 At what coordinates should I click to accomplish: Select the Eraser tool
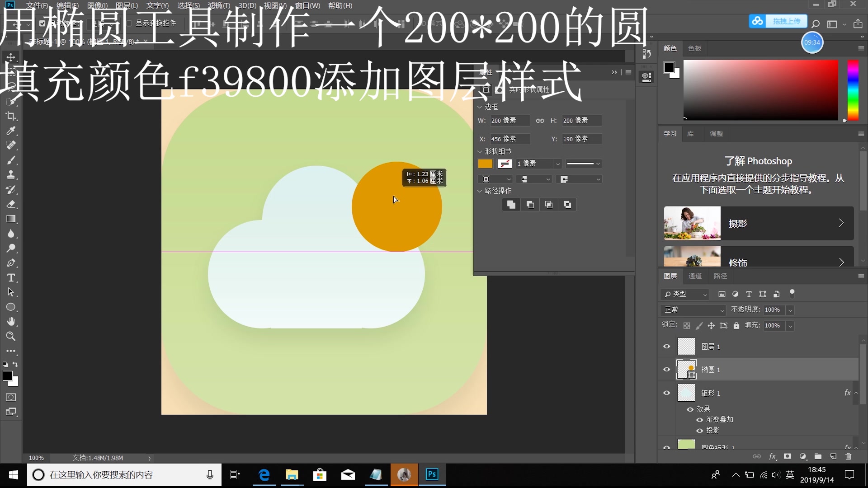(x=11, y=204)
